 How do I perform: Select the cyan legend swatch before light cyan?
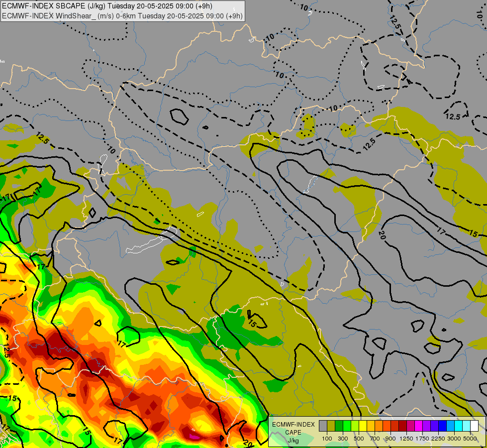[x=459, y=426]
